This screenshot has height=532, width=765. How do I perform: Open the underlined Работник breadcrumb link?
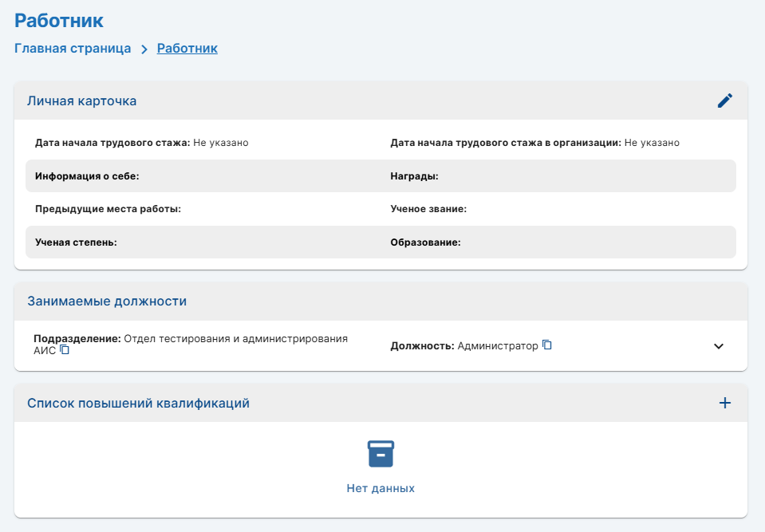(187, 49)
